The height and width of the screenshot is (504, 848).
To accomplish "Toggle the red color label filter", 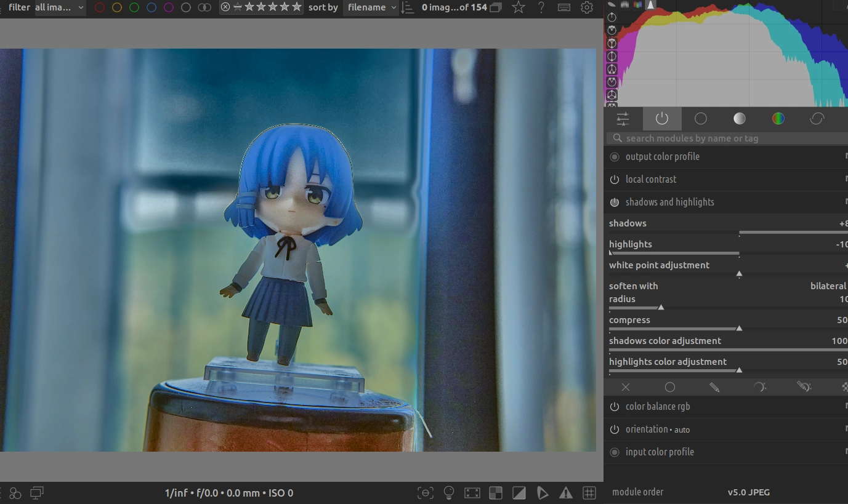I will [100, 7].
